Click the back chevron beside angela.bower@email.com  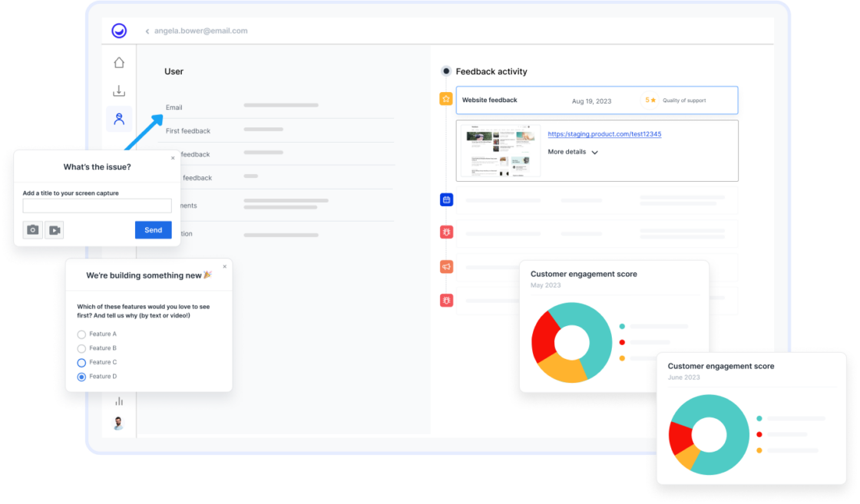[x=147, y=31]
